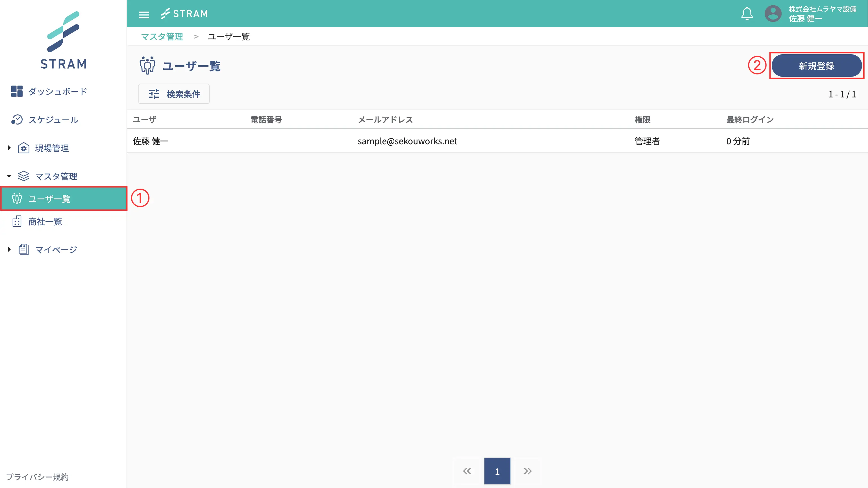Open the 佐藤 健一 user row
Viewport: 868px width, 488px height.
151,141
